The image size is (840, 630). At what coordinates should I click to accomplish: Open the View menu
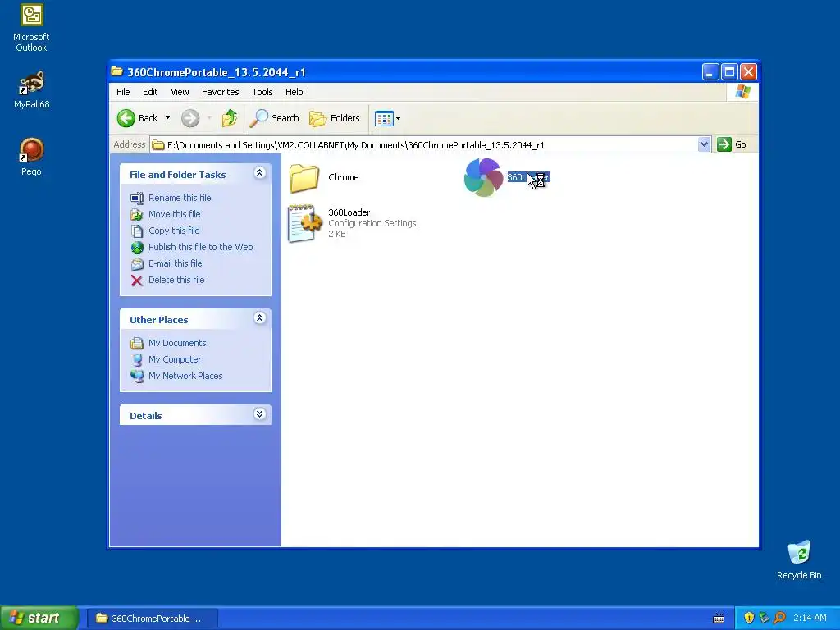point(180,92)
